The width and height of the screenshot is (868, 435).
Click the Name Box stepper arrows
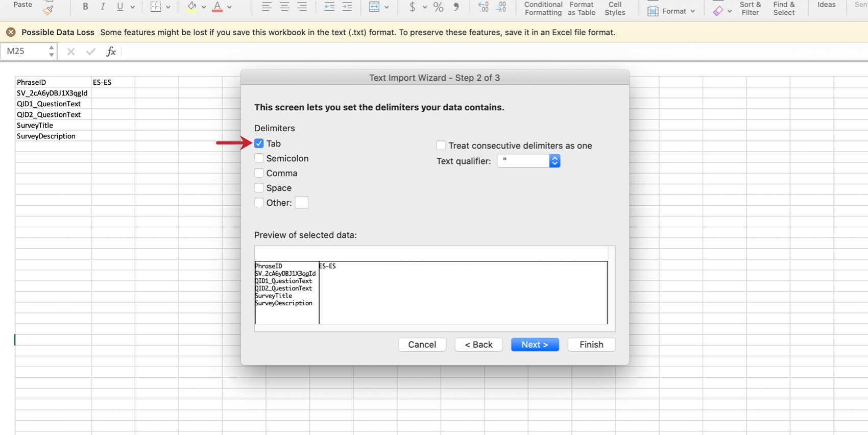click(x=51, y=51)
